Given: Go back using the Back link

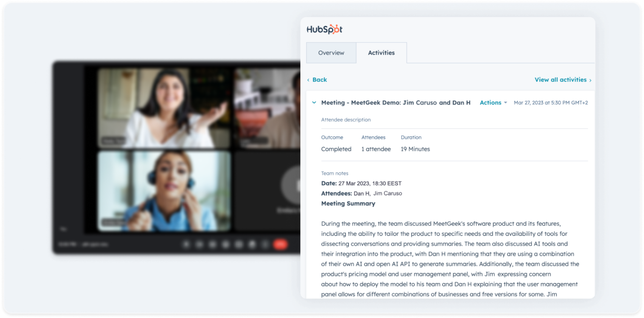Looking at the screenshot, I should click(x=320, y=80).
